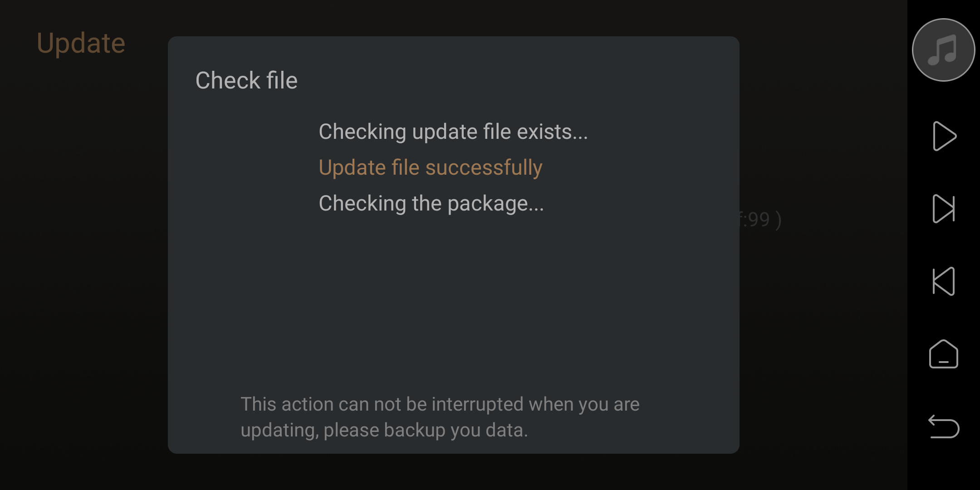Click the dimmed strip below the dialog

(454, 472)
